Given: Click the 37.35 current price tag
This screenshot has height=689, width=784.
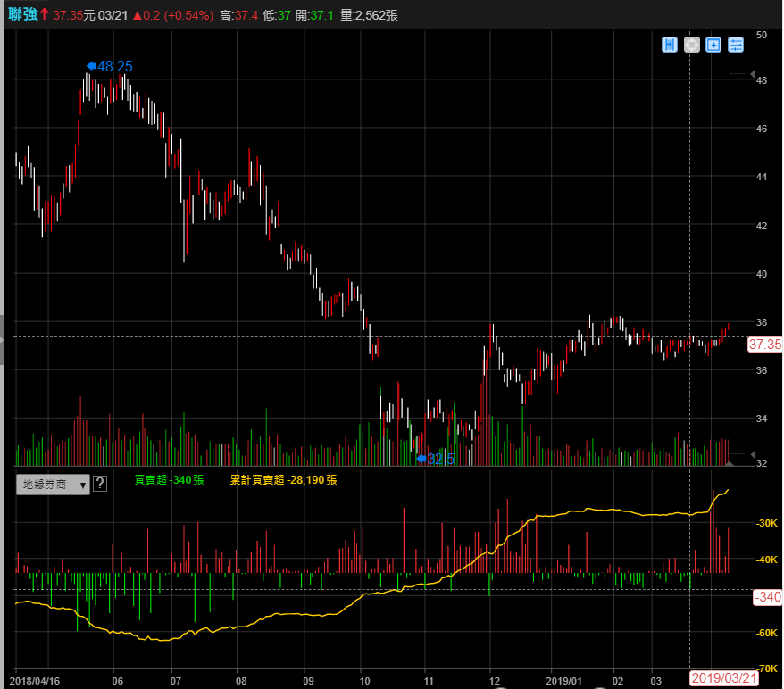Looking at the screenshot, I should tap(764, 344).
